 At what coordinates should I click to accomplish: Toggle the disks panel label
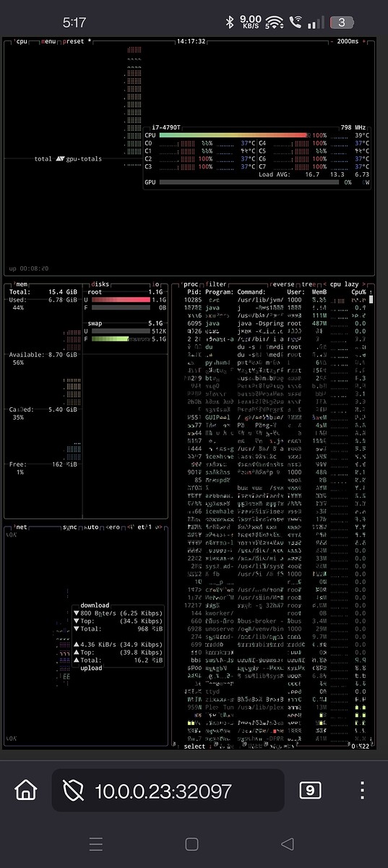coord(100,284)
